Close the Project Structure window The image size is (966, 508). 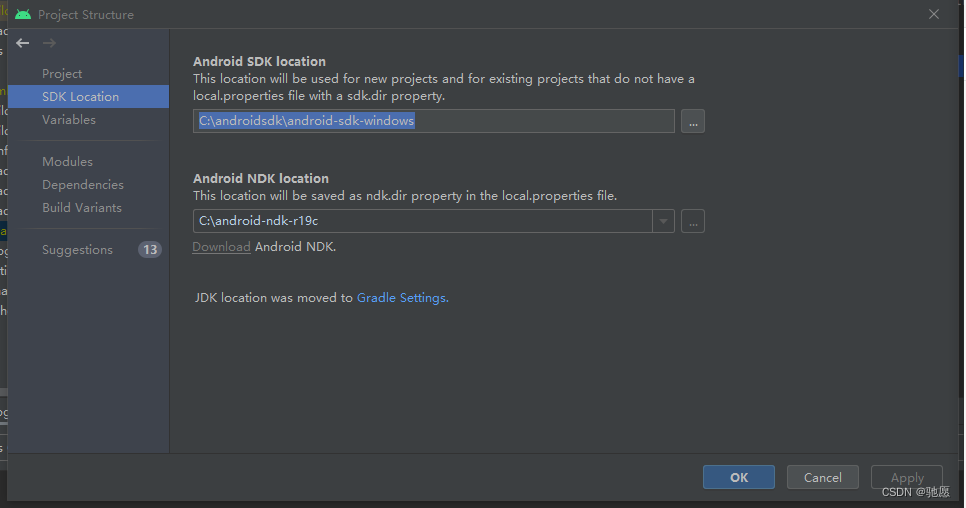pyautogui.click(x=934, y=14)
